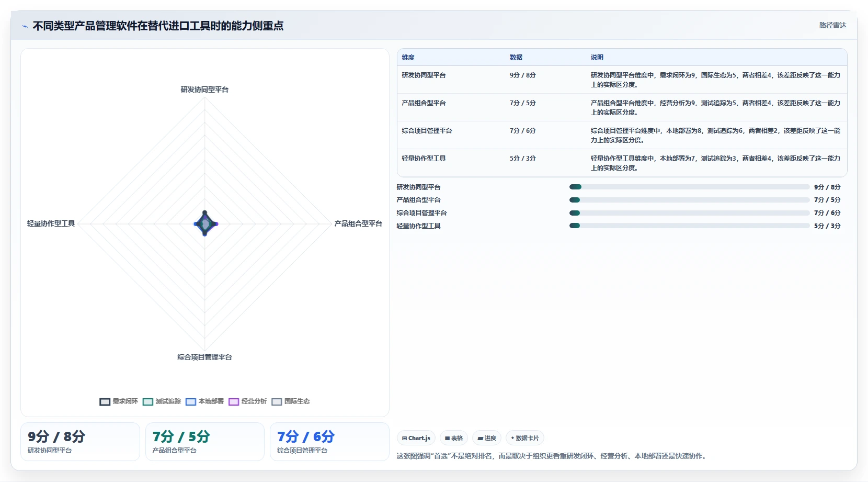Image resolution: width=868 pixels, height=482 pixels.
Task: Click the radar polygon at chart center
Action: point(205,224)
